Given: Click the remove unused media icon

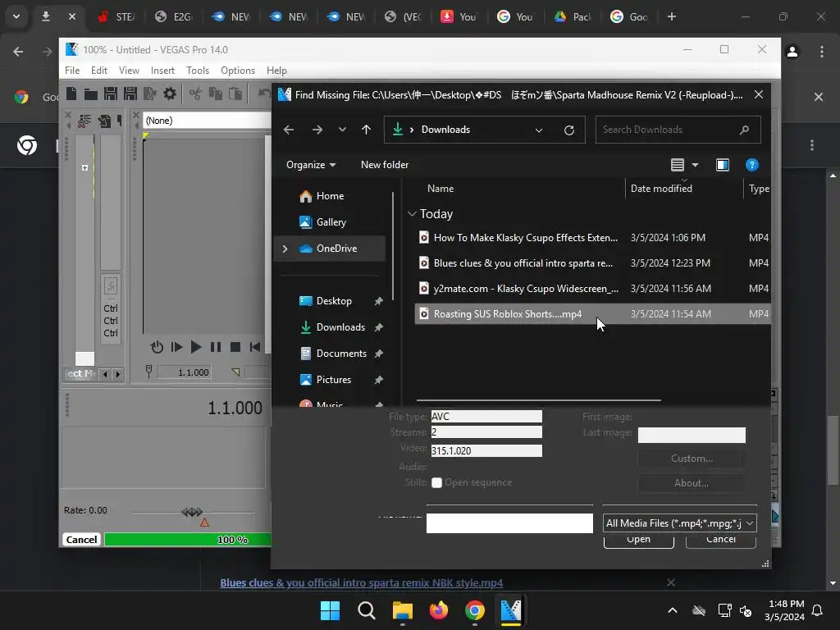Looking at the screenshot, I should point(84,121).
